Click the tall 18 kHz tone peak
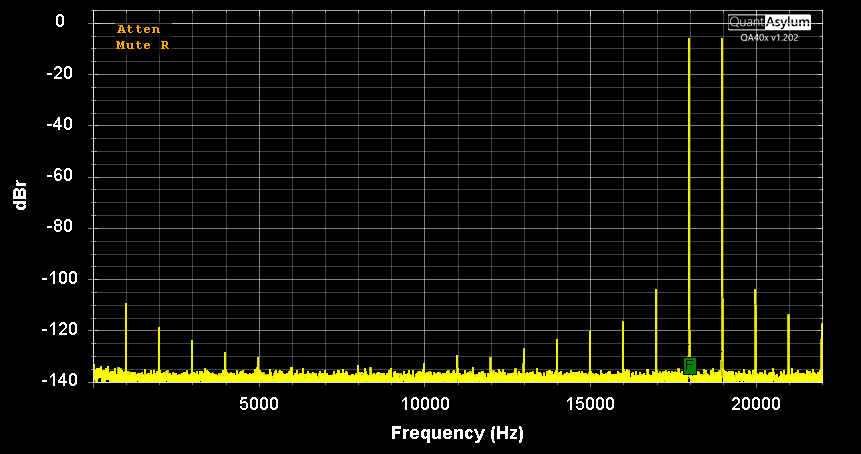Image resolution: width=861 pixels, height=454 pixels. 689,198
